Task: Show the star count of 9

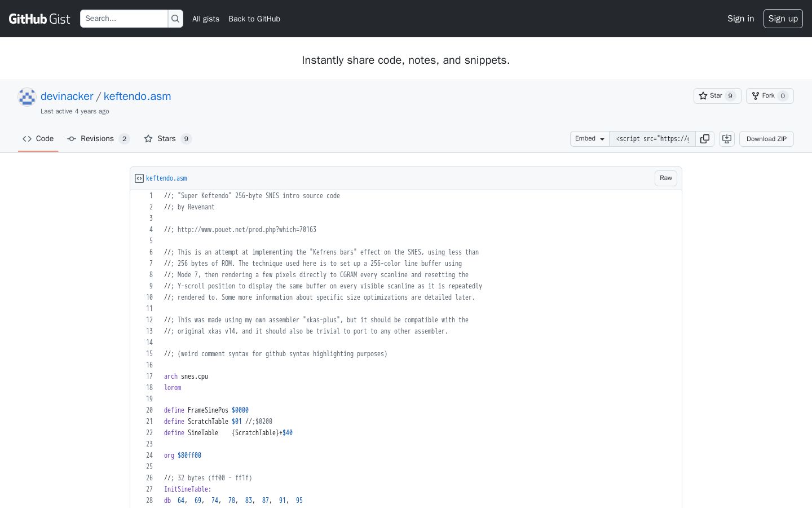Action: 730,96
